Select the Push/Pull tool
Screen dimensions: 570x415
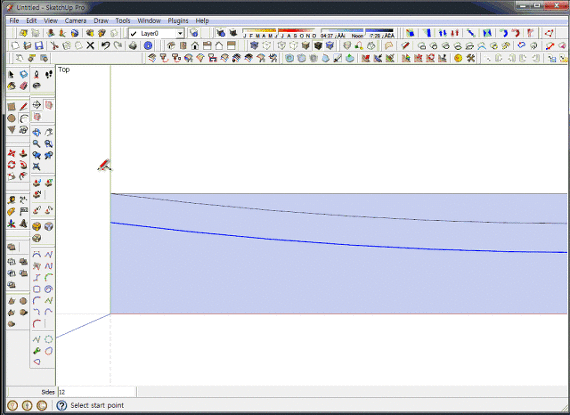23,153
